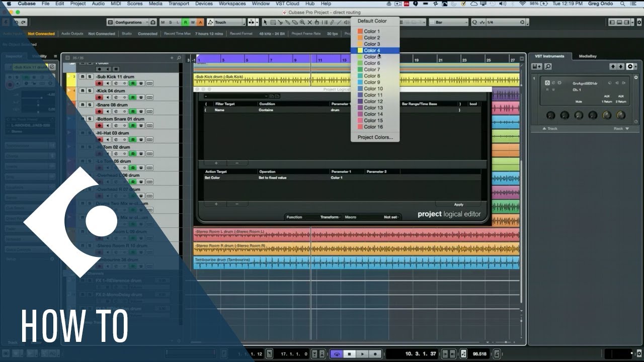Toggle Write automation on Kick 04 drum
The image size is (644, 362).
tap(141, 97)
